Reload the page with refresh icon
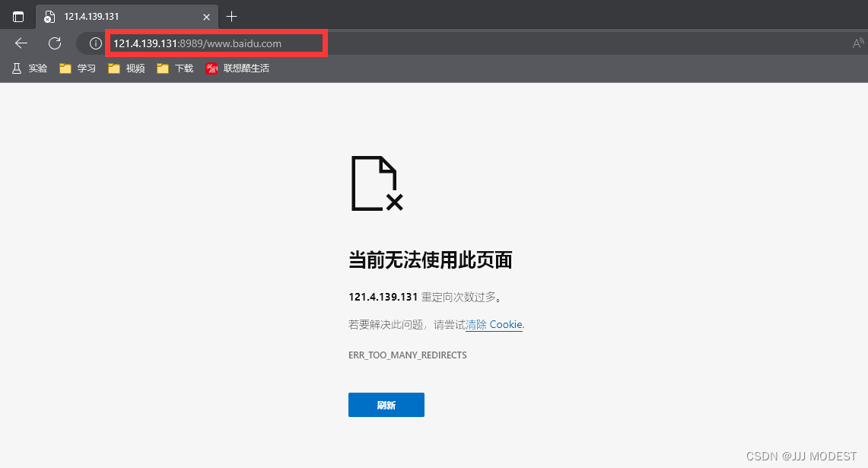This screenshot has width=868, height=468. 54,43
